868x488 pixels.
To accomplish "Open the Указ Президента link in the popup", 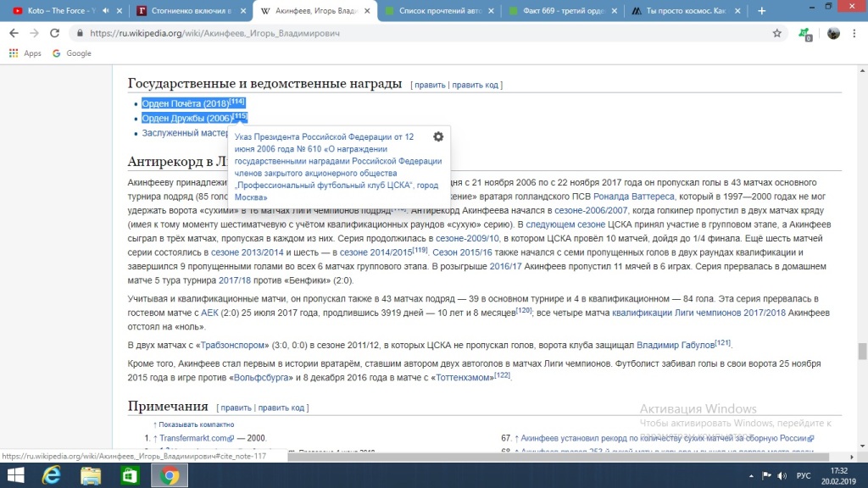I will [337, 167].
